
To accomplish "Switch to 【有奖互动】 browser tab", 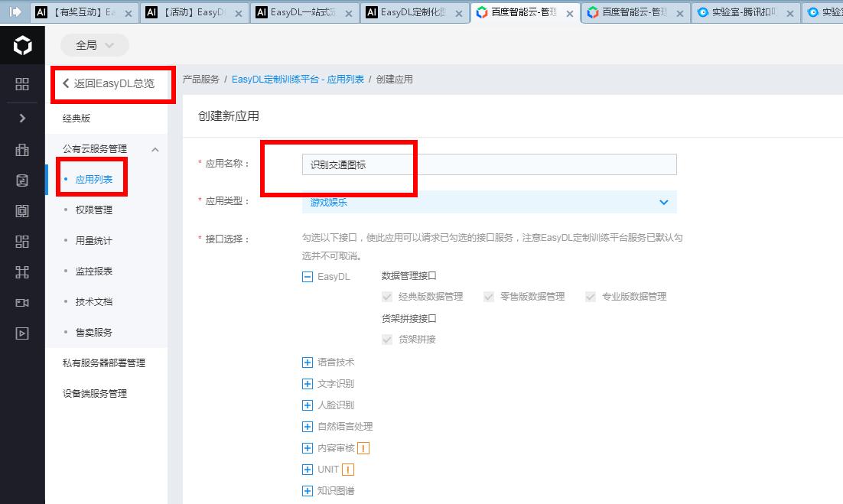I will pyautogui.click(x=84, y=12).
